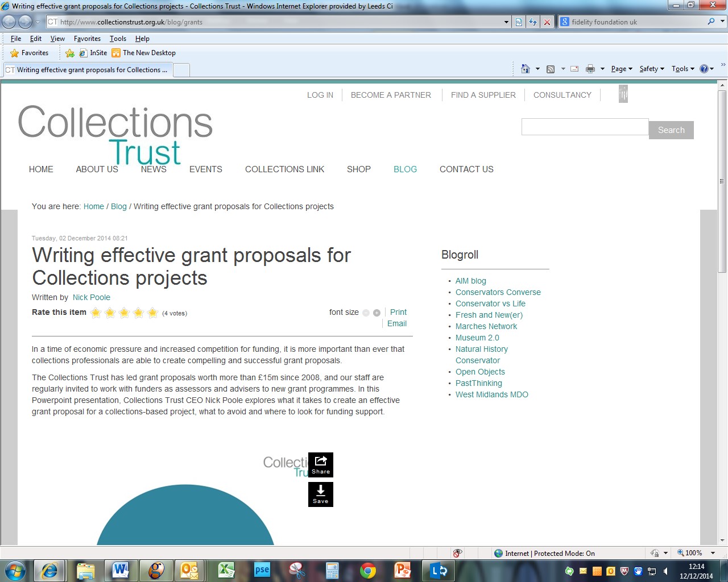Click the Stop loading red X icon
Screen dimensions: 728x582
[547, 22]
